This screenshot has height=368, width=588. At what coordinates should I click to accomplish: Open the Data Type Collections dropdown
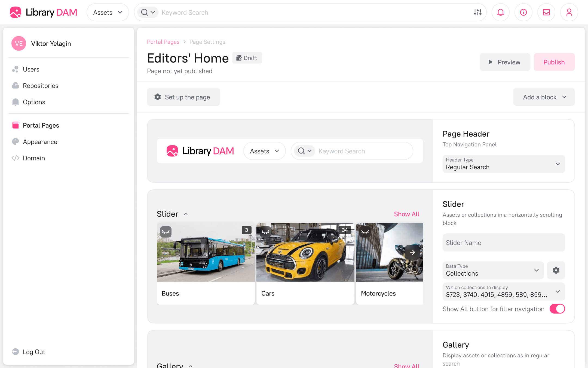(493, 270)
